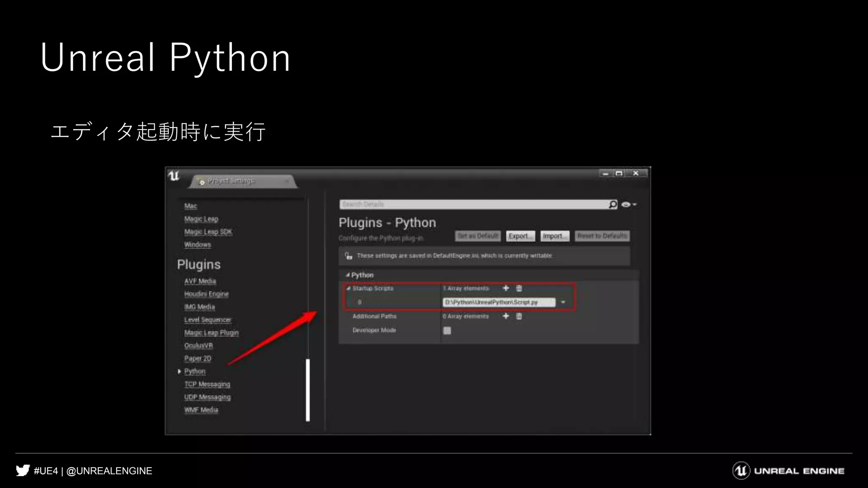This screenshot has width=868, height=488.
Task: Click the startup script path field
Action: pyautogui.click(x=499, y=302)
